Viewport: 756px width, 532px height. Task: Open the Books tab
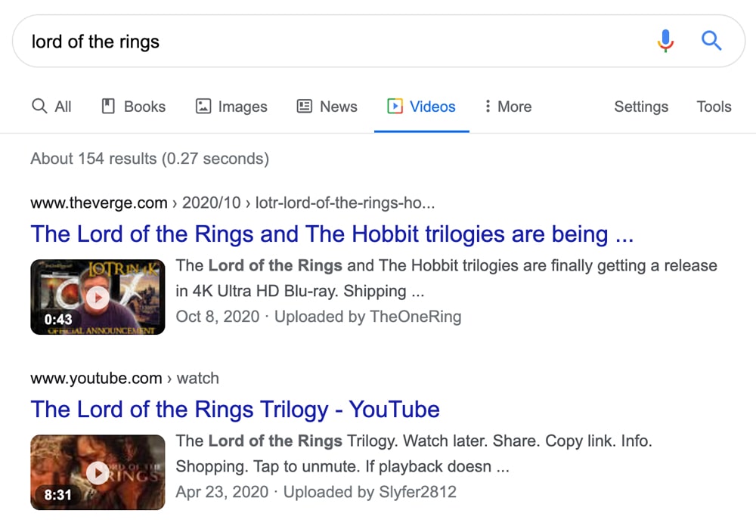click(134, 107)
